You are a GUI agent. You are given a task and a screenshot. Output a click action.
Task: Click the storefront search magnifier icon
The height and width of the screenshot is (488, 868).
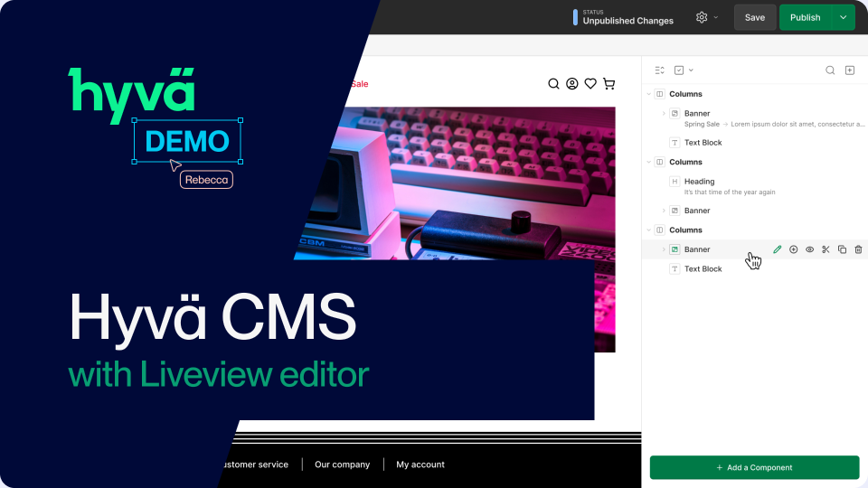pyautogui.click(x=553, y=83)
